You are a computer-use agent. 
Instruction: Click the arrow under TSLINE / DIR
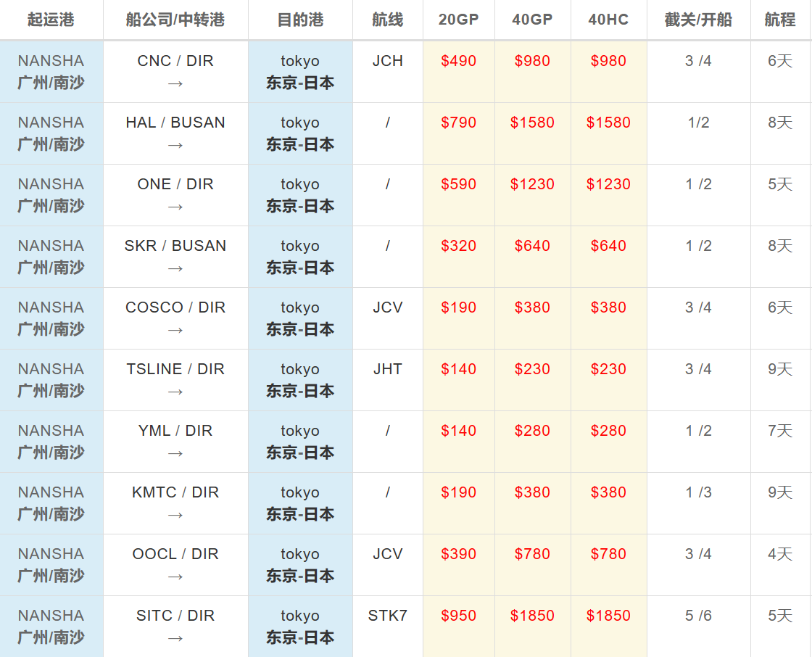(x=175, y=392)
